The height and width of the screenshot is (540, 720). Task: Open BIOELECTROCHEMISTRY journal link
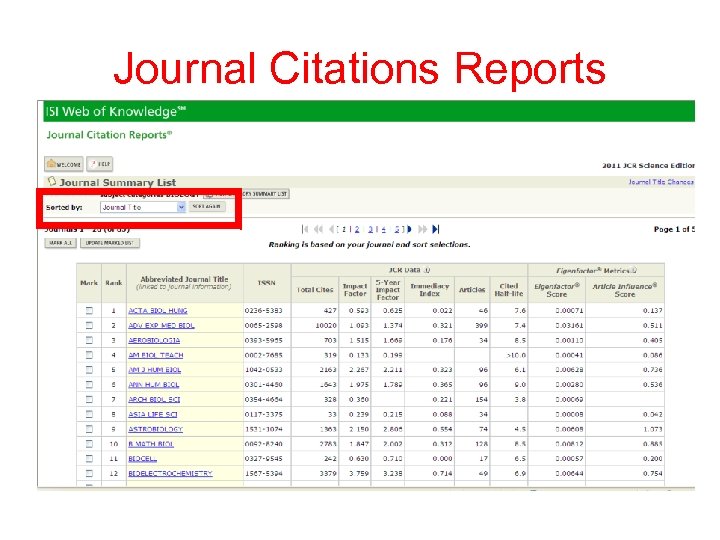(170, 473)
